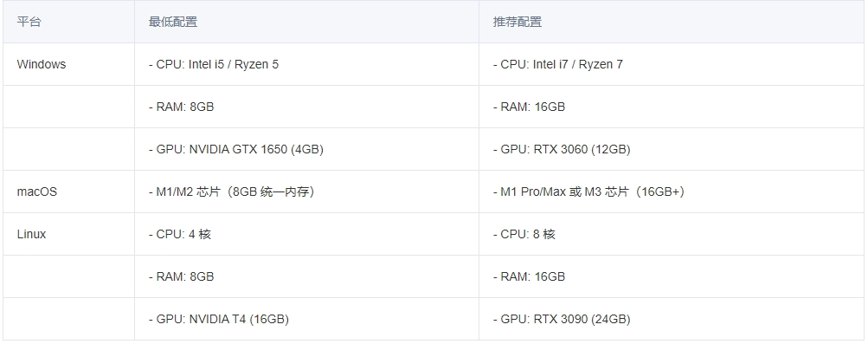Select the macOS platform cell
Viewport: 868px width, 344px height.
68,191
